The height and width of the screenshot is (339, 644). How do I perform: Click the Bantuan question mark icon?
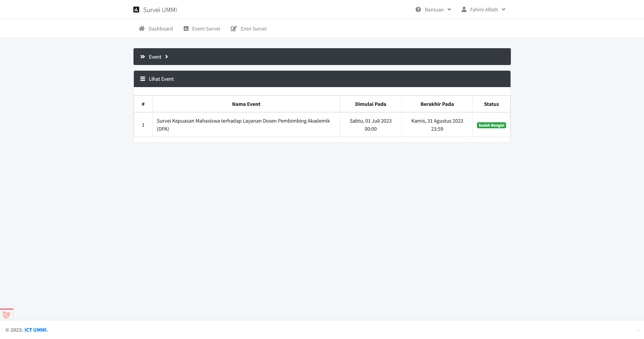[418, 9]
